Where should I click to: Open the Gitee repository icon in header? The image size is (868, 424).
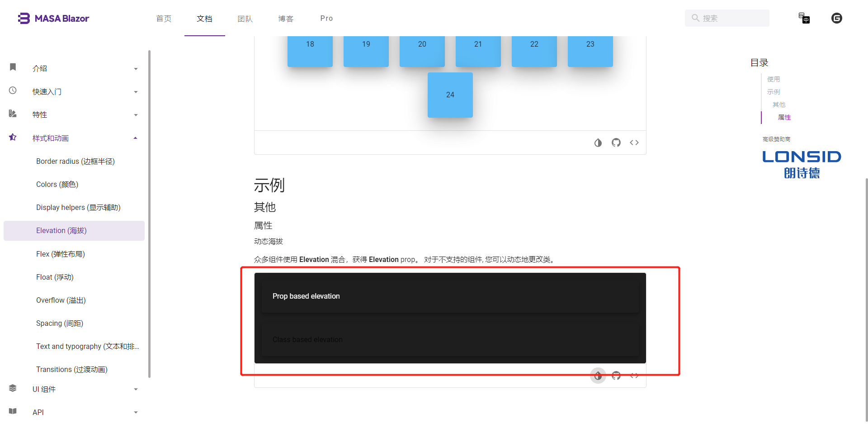click(x=836, y=18)
